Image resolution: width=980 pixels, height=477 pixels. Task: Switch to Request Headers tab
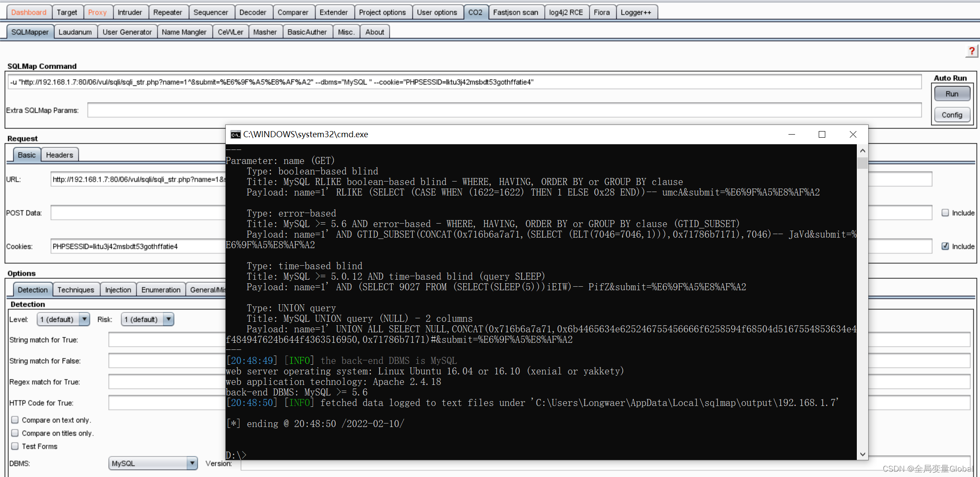tap(60, 155)
